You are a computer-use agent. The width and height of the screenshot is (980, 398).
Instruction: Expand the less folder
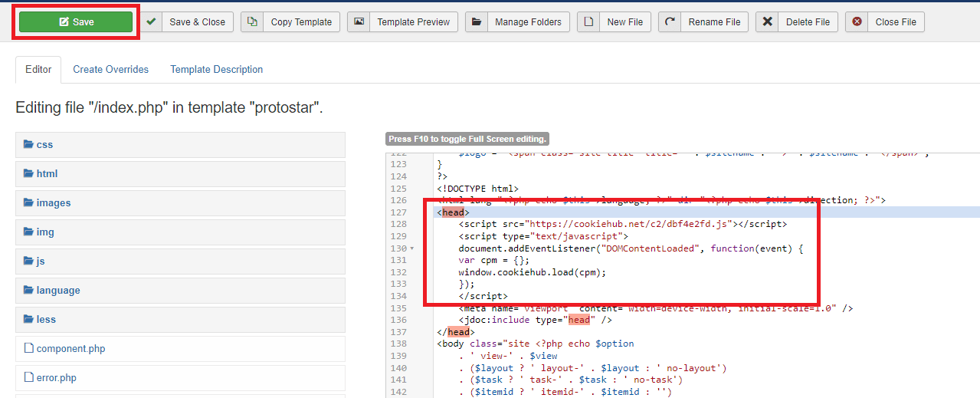pyautogui.click(x=46, y=320)
